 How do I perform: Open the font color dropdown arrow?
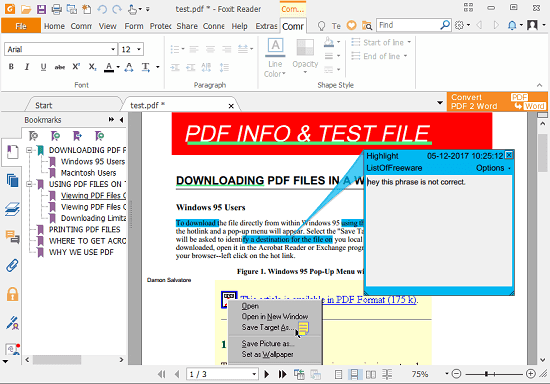click(118, 67)
